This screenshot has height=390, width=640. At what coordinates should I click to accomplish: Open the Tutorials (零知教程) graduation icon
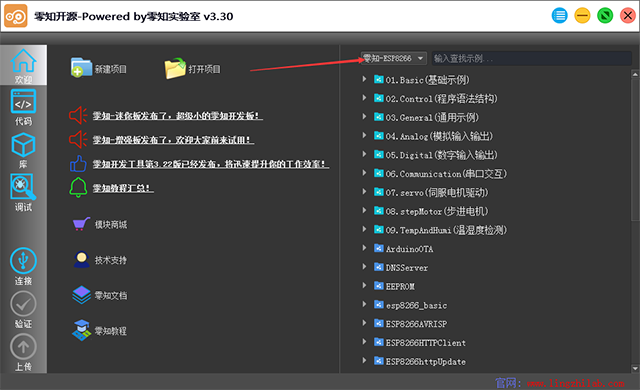click(x=81, y=330)
